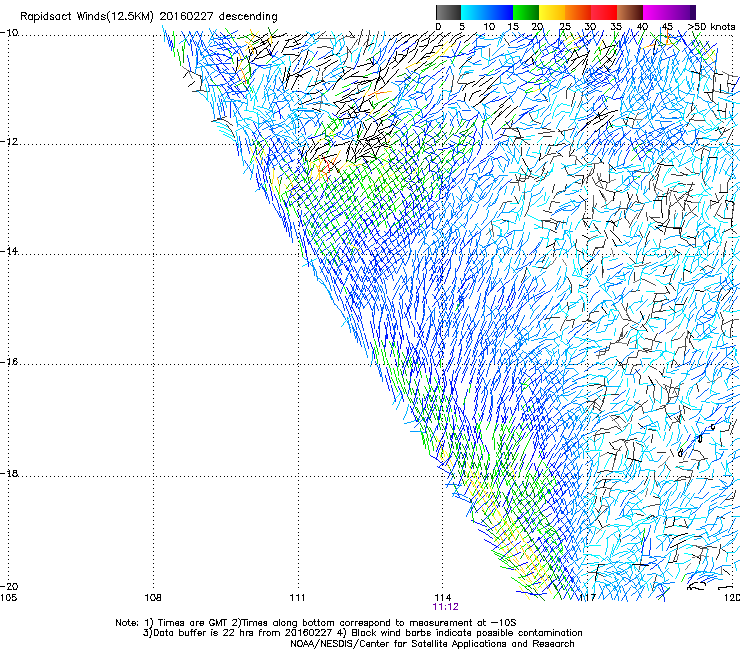
Task: Click the '10' tick label on the legend
Action: pos(489,26)
